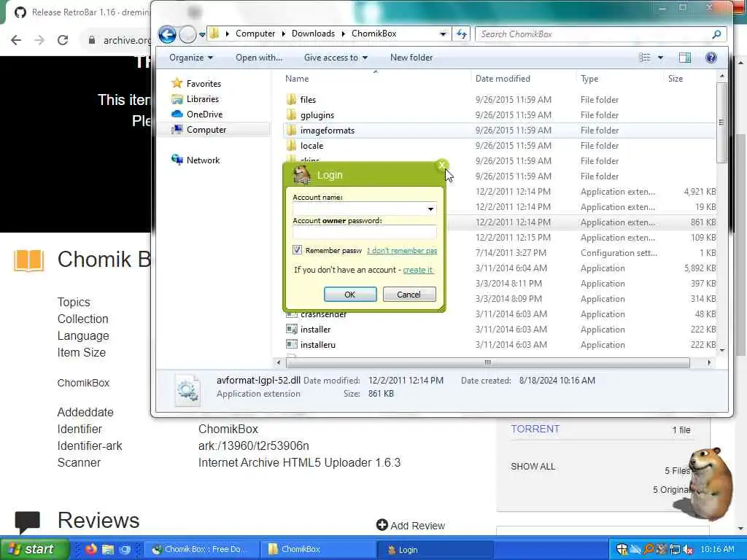The image size is (747, 560).
Task: Click the Forward arrow in Explorer window
Action: click(x=187, y=34)
